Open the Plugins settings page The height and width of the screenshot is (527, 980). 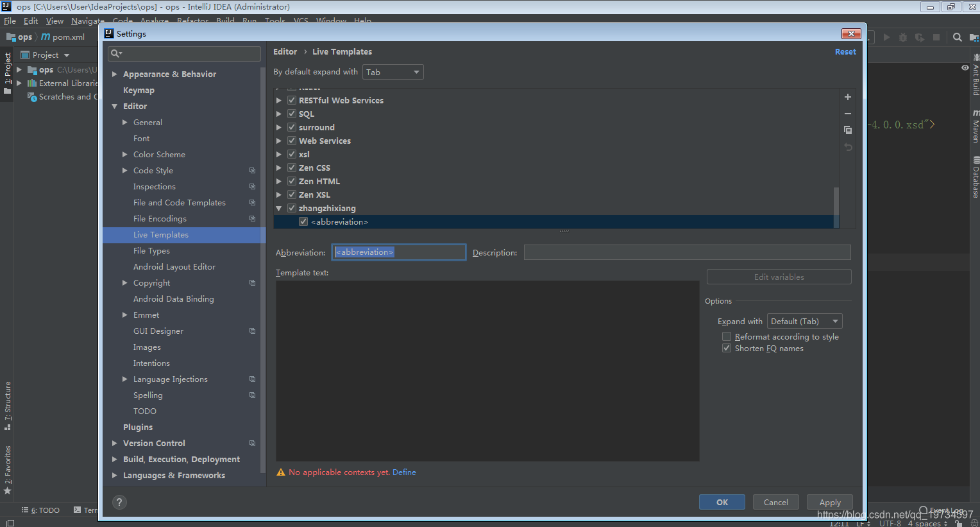[138, 428]
